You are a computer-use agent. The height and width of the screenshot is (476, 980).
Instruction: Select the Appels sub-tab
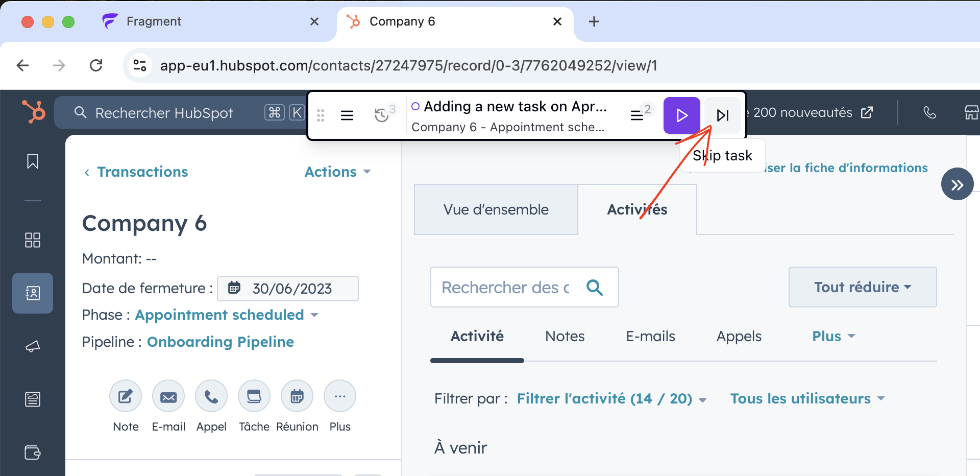739,336
